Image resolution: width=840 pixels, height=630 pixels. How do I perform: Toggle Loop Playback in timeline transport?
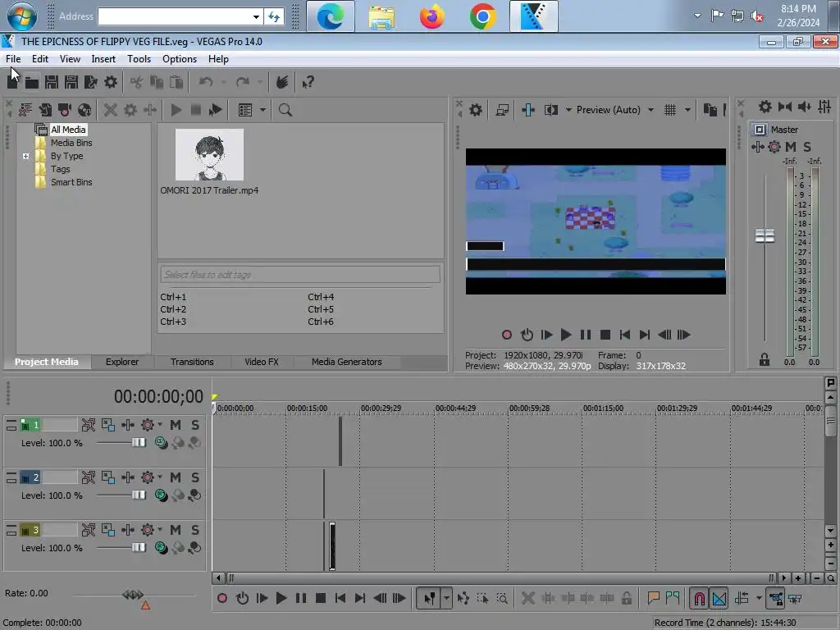tap(242, 598)
